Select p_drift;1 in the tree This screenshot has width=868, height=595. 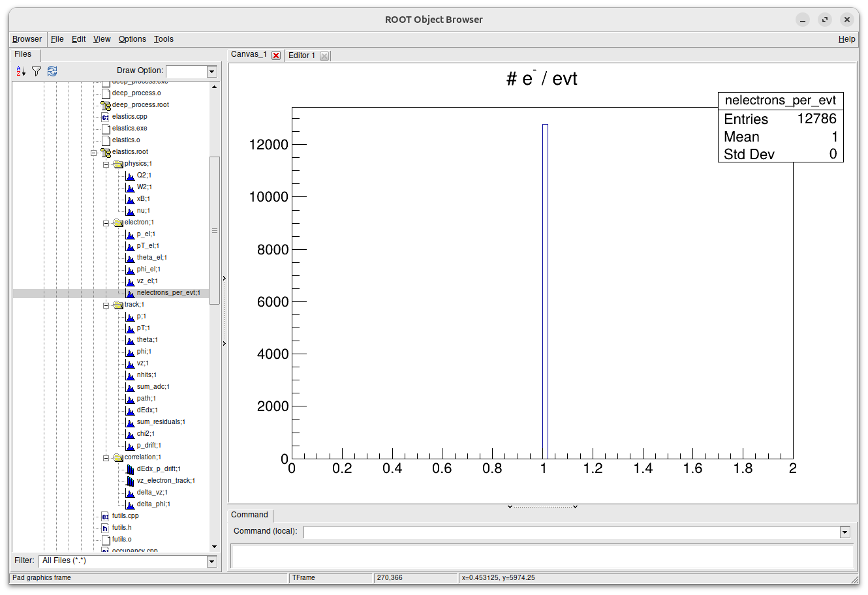pyautogui.click(x=149, y=446)
